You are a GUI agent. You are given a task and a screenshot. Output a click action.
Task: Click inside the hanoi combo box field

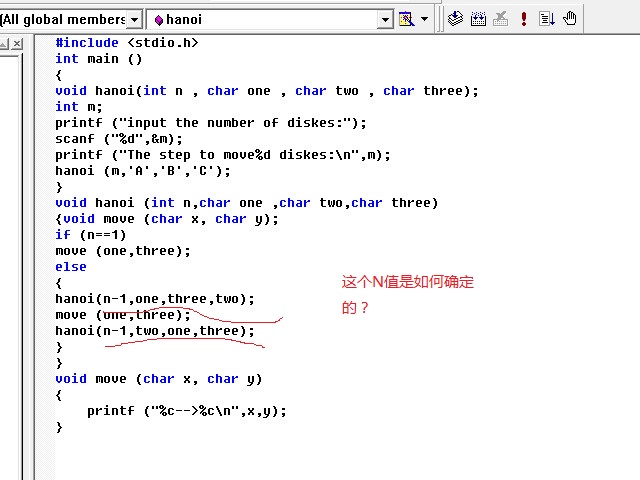pos(260,19)
